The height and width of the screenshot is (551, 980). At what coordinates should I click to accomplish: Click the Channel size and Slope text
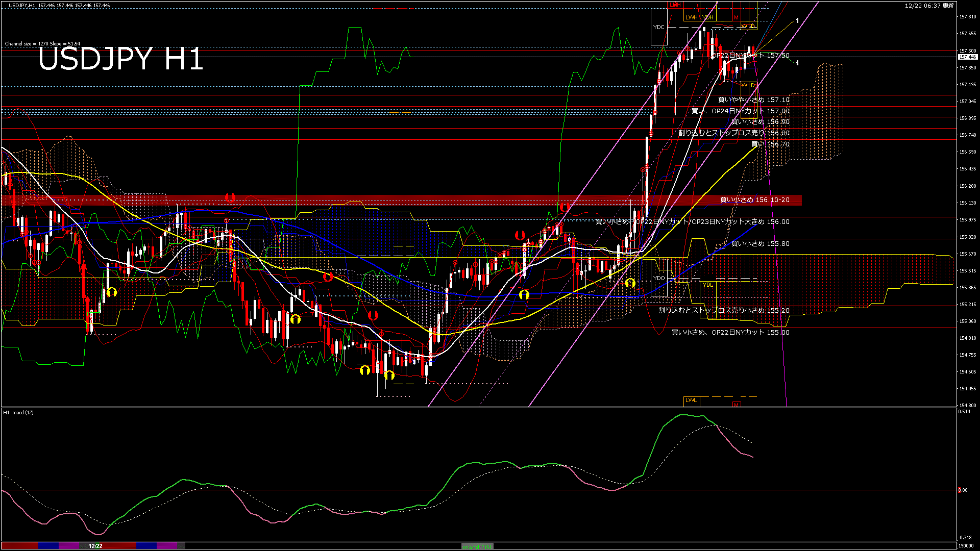[x=42, y=44]
